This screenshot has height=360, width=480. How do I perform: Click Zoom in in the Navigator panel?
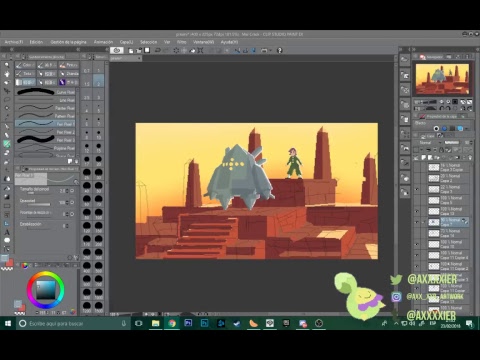pos(448,102)
